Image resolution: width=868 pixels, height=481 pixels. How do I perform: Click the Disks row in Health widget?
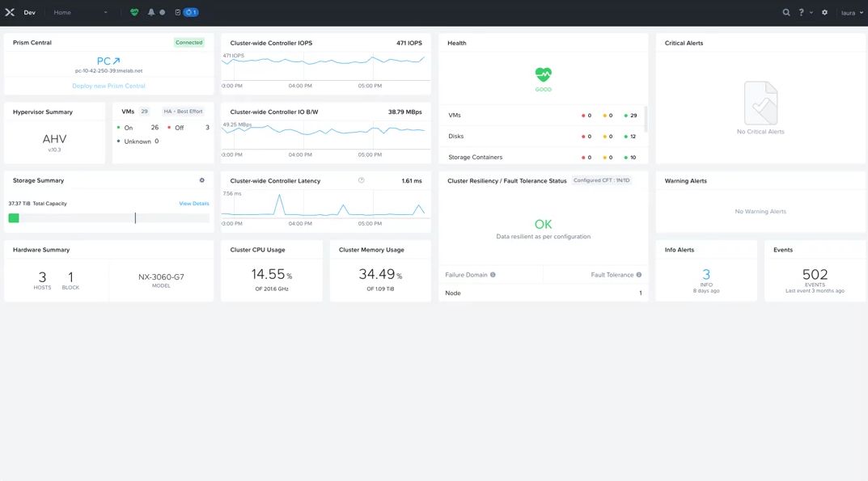[x=543, y=136]
